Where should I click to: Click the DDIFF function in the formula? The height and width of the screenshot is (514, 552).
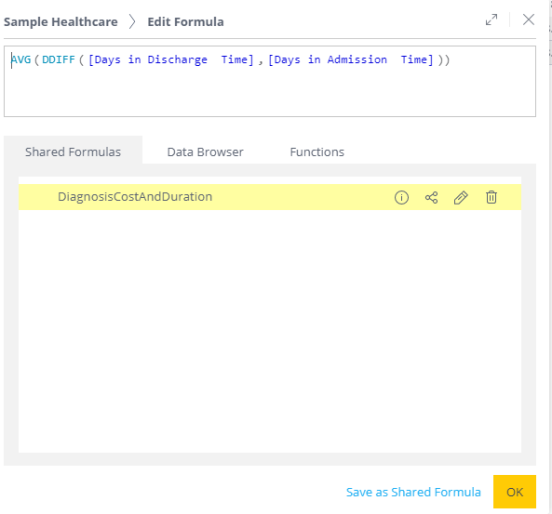click(58, 59)
